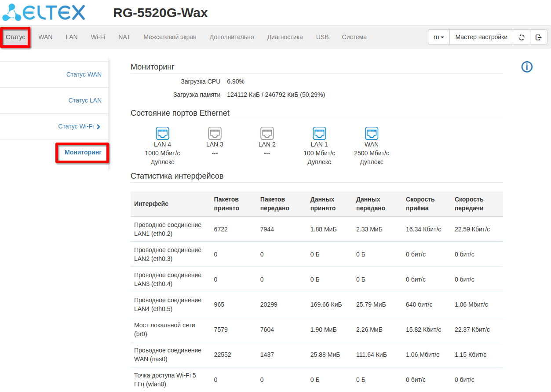Go to Статус LAN page

pyautogui.click(x=85, y=100)
